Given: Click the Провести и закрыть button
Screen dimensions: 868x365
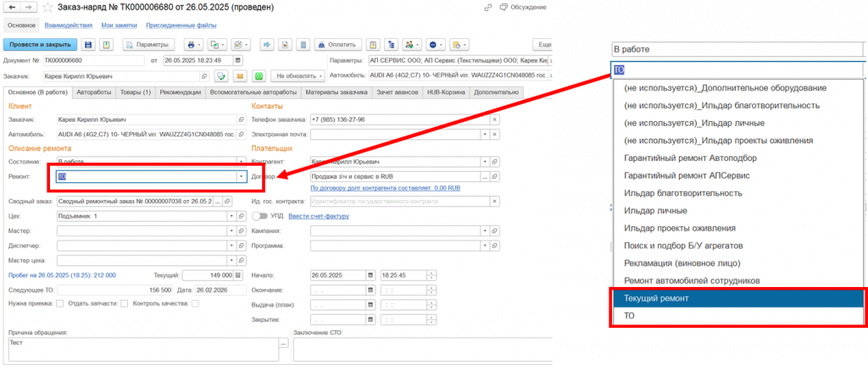Looking at the screenshot, I should [x=39, y=44].
